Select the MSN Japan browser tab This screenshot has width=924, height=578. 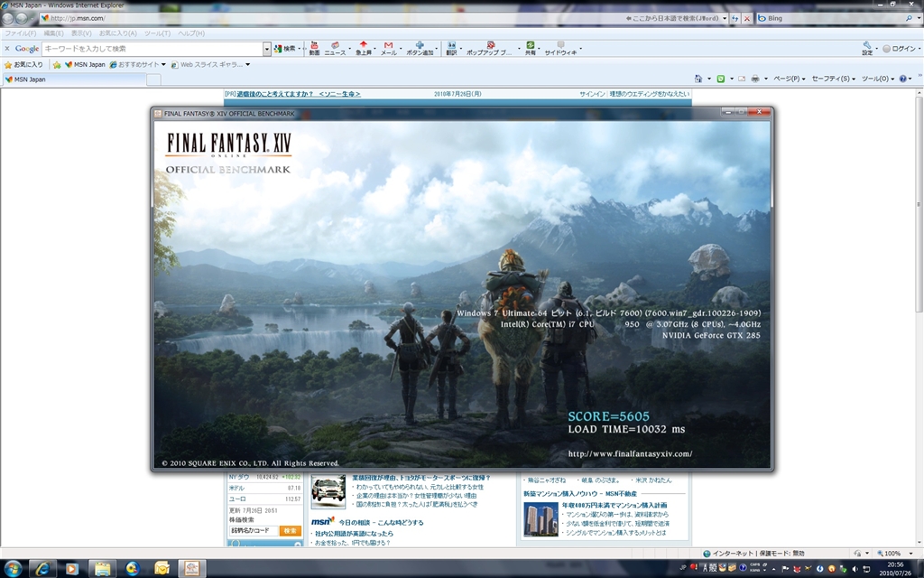pos(73,79)
